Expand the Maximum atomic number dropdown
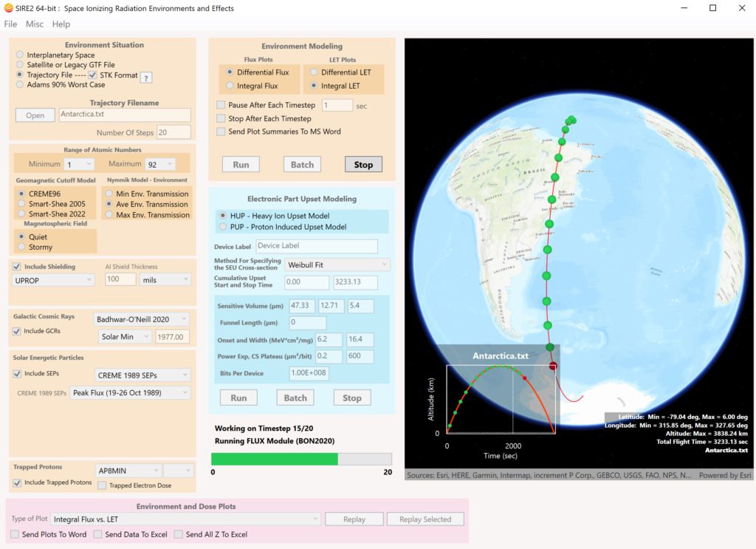This screenshot has height=549, width=756. pos(160,165)
